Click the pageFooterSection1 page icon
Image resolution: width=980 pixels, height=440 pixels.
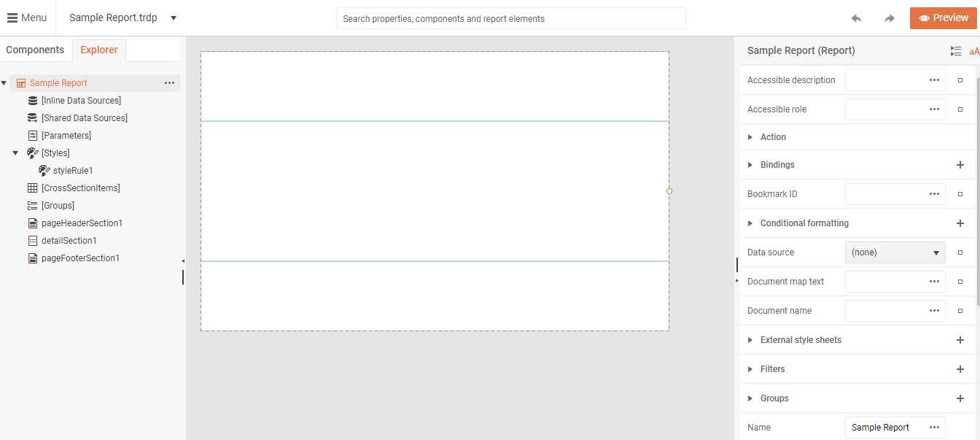(x=32, y=258)
